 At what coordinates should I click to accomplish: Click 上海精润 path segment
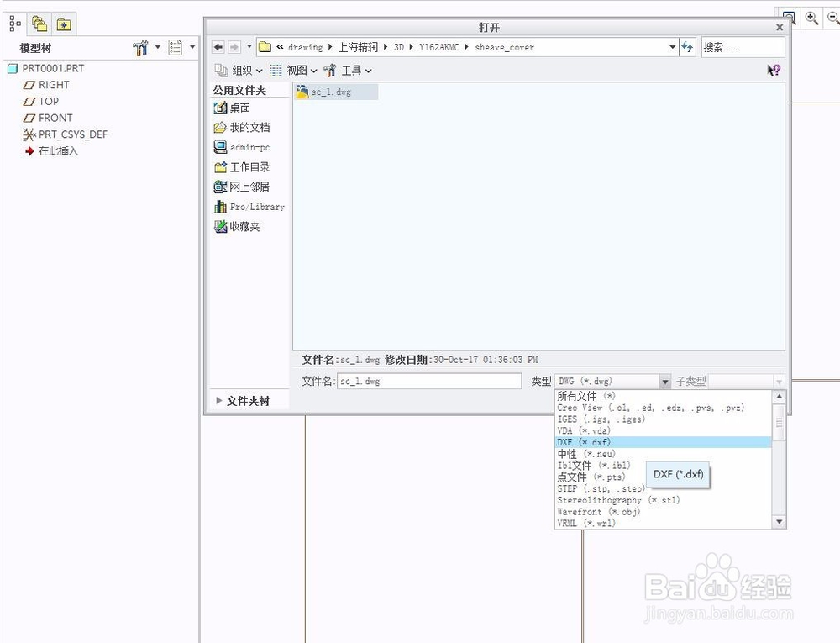pos(358,47)
